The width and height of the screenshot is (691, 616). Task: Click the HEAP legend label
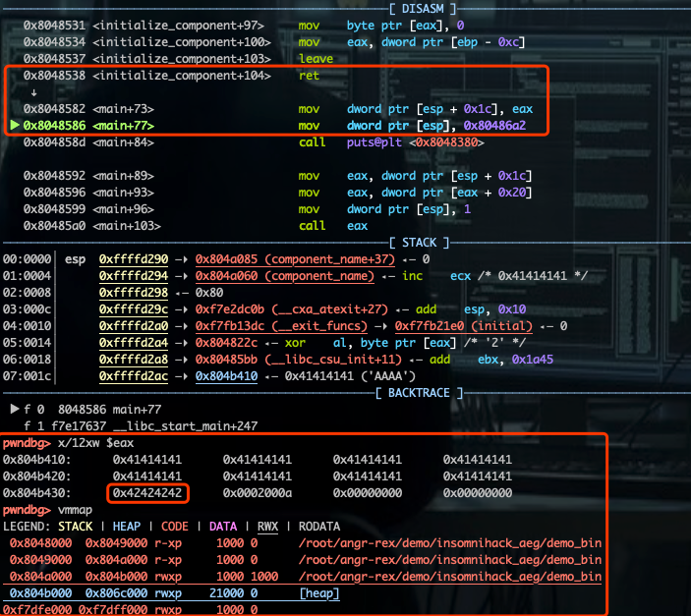(x=127, y=527)
